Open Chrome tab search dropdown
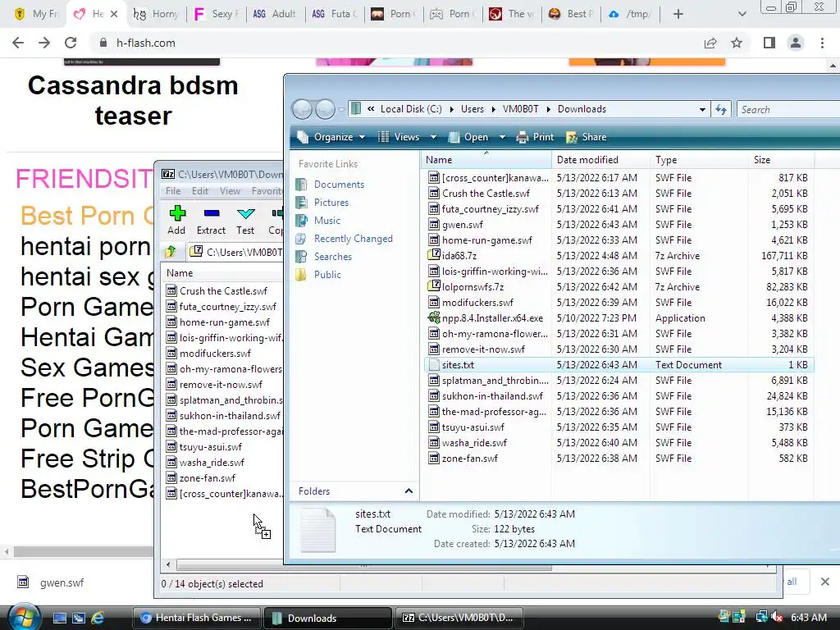 (742, 14)
